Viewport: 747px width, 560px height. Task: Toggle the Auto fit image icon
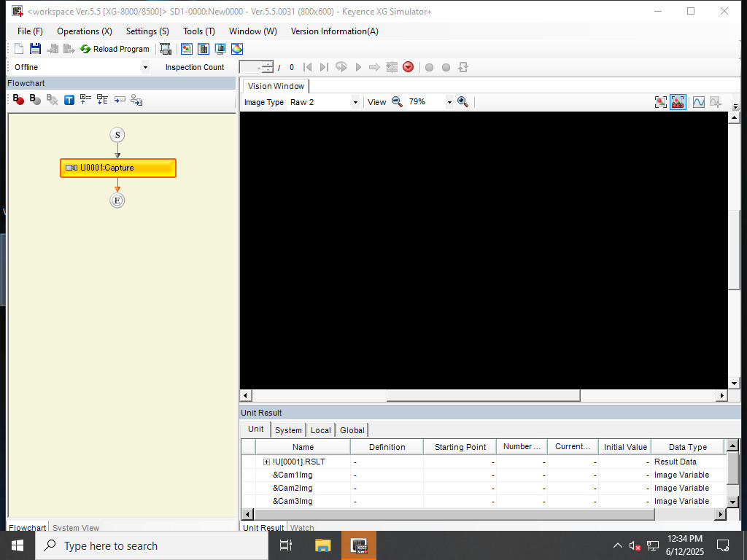coord(678,102)
